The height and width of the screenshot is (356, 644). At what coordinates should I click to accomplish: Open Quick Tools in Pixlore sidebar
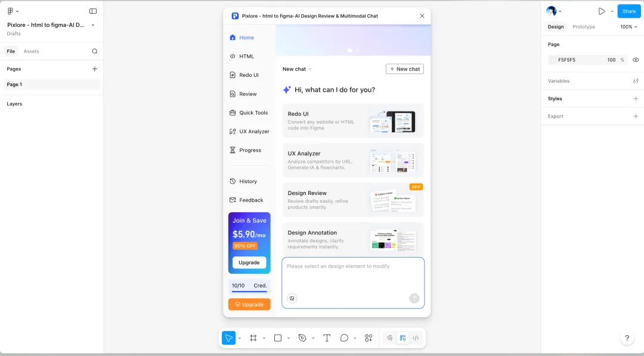point(249,113)
